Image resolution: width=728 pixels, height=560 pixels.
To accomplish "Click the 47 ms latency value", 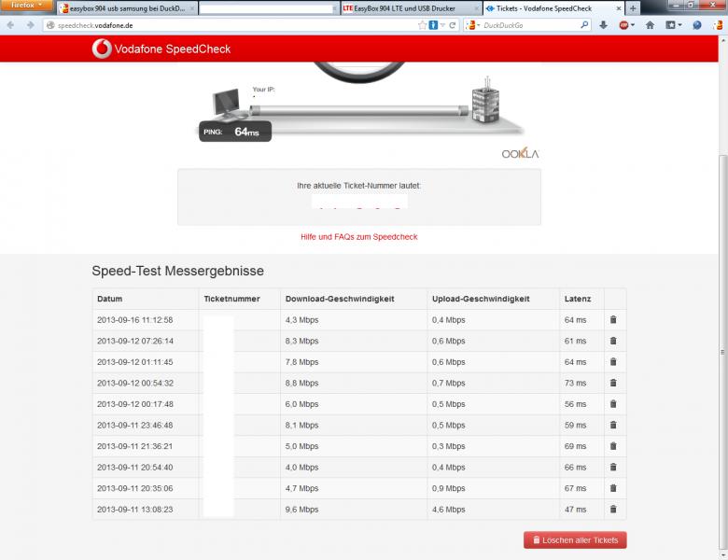I will [x=575, y=510].
